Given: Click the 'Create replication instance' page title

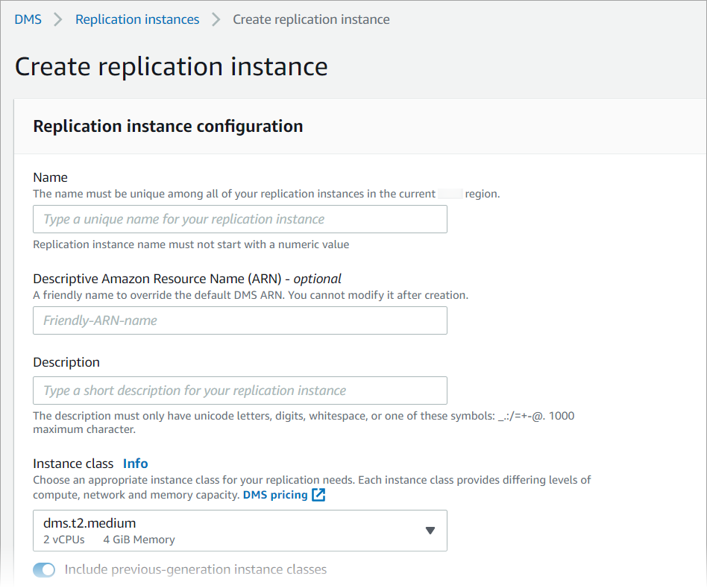Looking at the screenshot, I should coord(172,66).
